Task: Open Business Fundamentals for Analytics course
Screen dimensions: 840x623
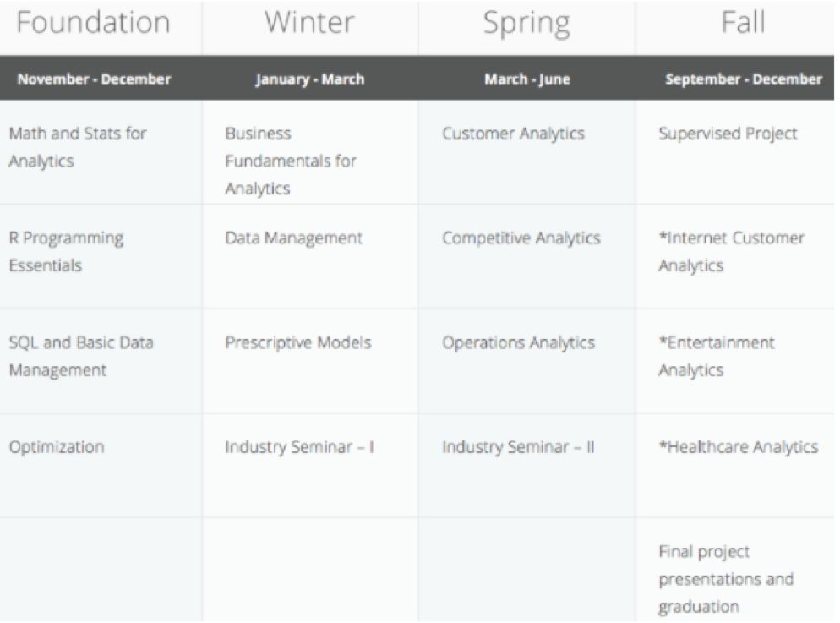Action: click(291, 161)
